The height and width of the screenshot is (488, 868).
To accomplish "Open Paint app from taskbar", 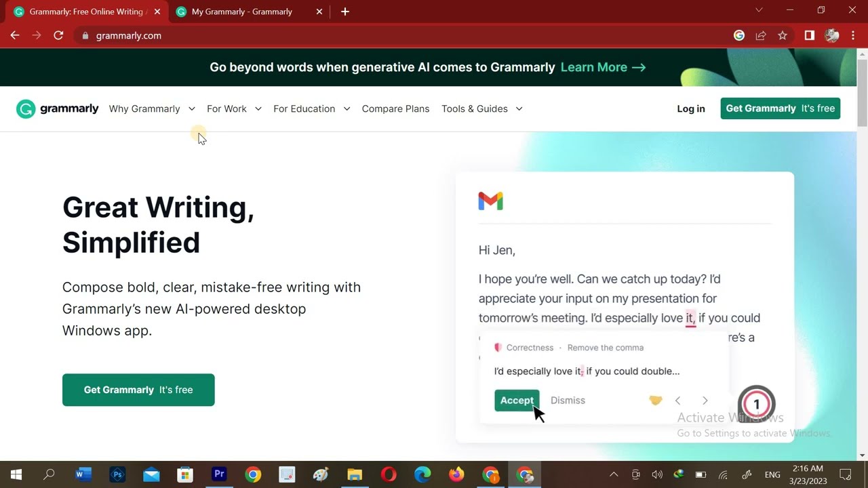I will pyautogui.click(x=321, y=474).
